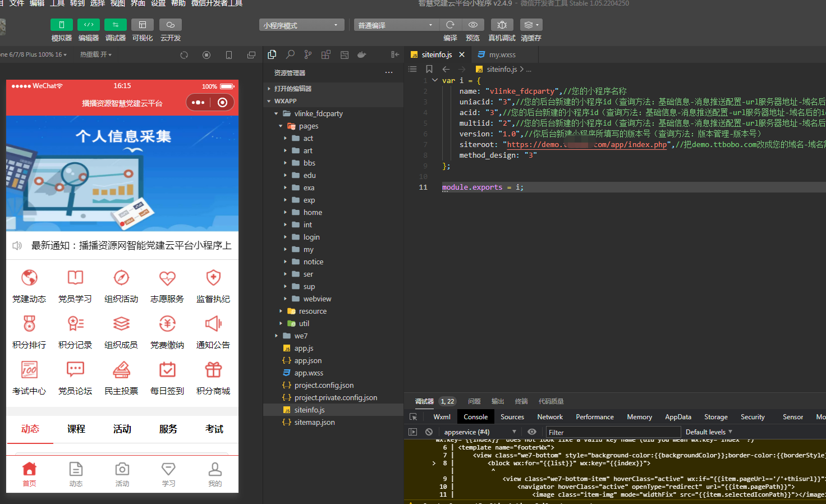Open 云开发 cloud development
Viewport: 826px width, 504px height.
pos(171,25)
